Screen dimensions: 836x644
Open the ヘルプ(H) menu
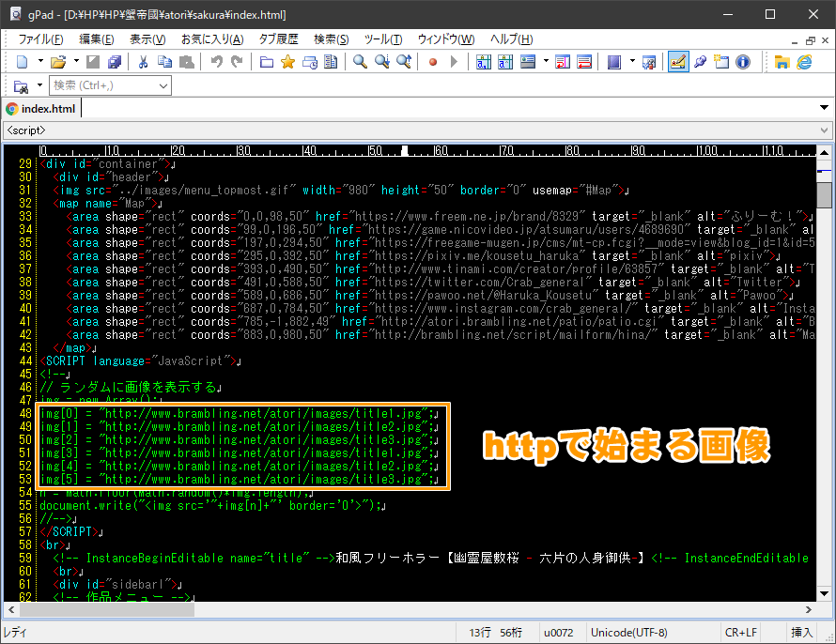tap(511, 39)
